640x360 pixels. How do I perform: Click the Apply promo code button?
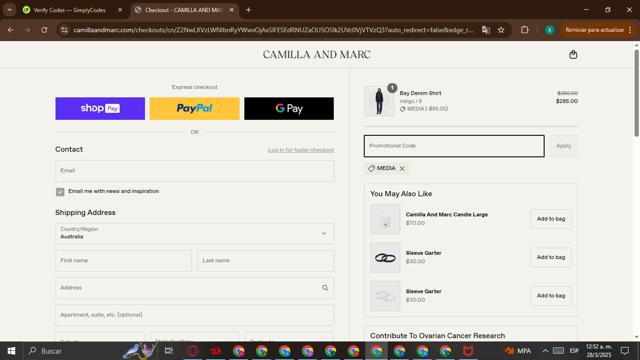pyautogui.click(x=563, y=146)
